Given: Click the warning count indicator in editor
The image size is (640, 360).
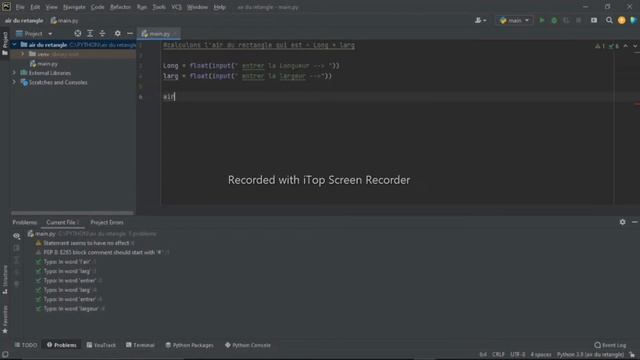Looking at the screenshot, I should point(600,46).
